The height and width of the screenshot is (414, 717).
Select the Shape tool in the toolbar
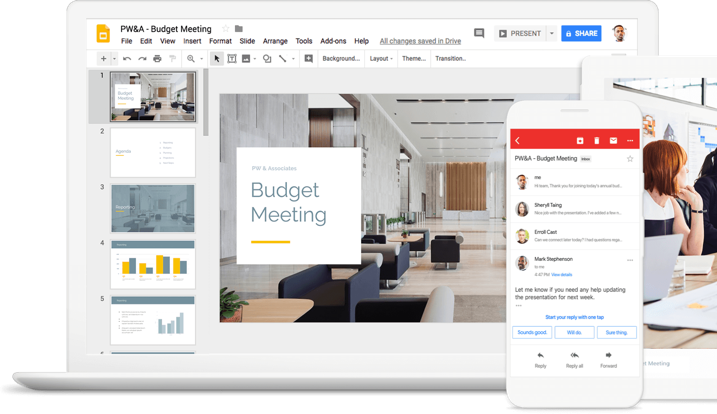click(x=267, y=59)
